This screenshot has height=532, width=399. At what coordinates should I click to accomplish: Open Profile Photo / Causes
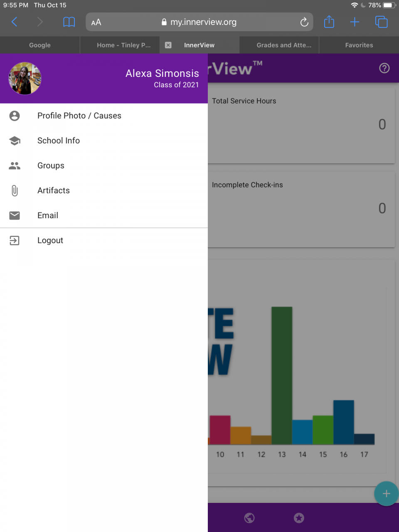[104, 116]
